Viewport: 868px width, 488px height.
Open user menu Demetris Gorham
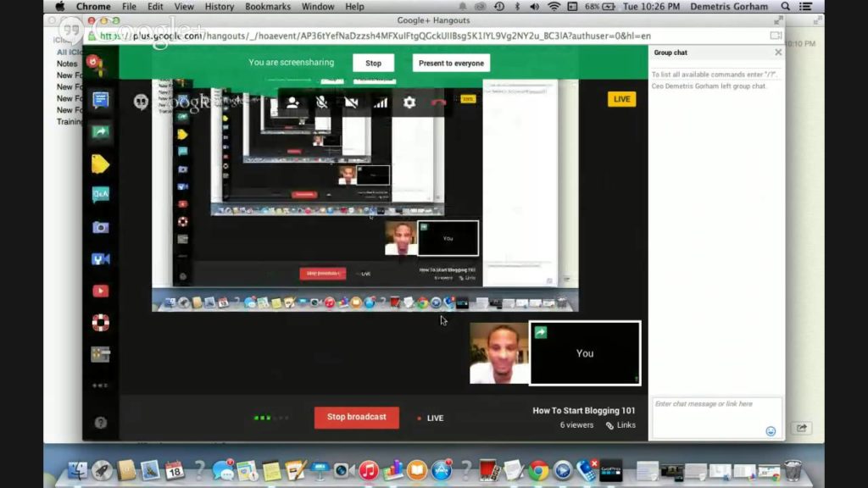729,7
